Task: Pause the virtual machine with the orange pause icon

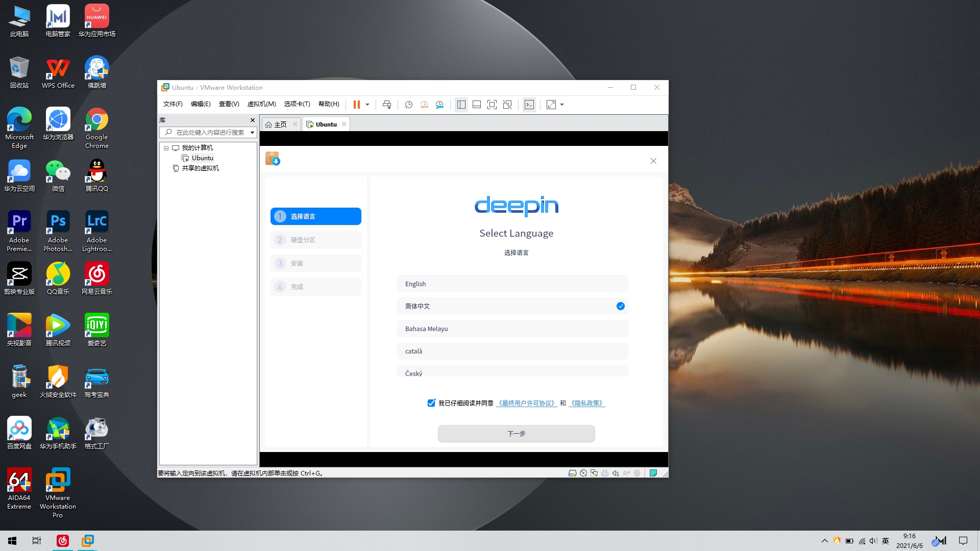Action: (x=356, y=105)
